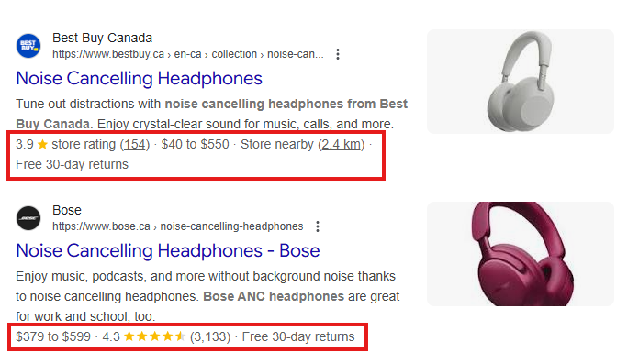Click the Bose logo favicon
628x364 pixels.
[28, 218]
